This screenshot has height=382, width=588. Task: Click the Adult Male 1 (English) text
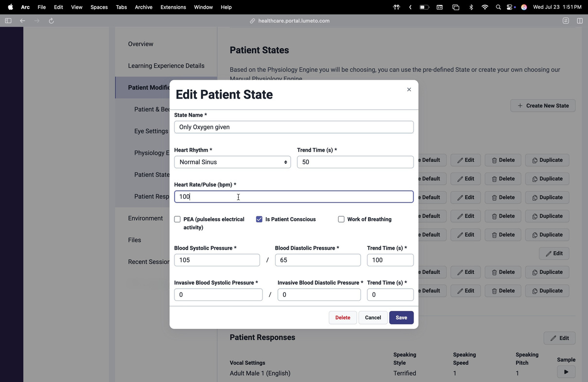click(260, 373)
